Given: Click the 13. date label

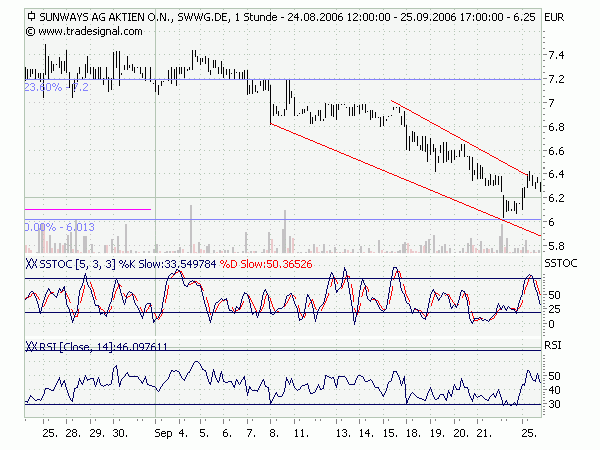Looking at the screenshot, I should (x=343, y=433).
